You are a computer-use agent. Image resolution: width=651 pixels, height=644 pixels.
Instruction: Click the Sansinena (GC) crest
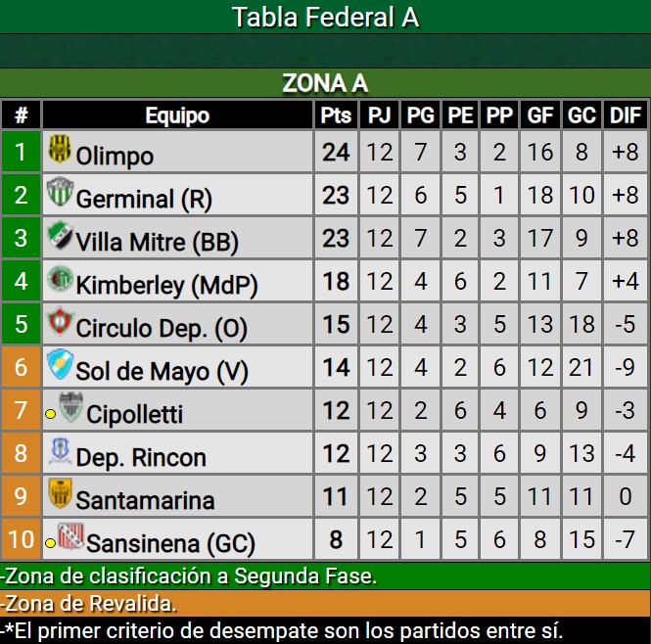(x=70, y=536)
